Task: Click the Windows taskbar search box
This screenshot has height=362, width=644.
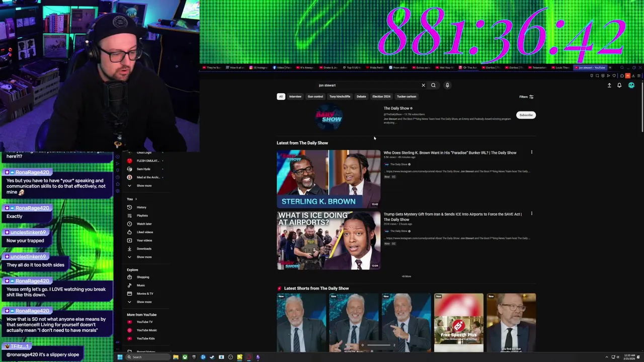Action: coord(147,357)
